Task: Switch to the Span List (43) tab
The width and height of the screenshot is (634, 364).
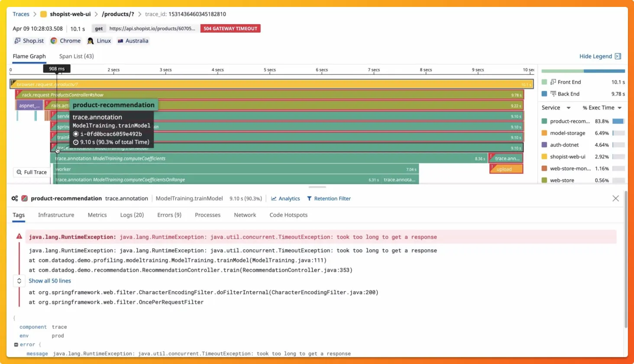Action: [x=76, y=56]
